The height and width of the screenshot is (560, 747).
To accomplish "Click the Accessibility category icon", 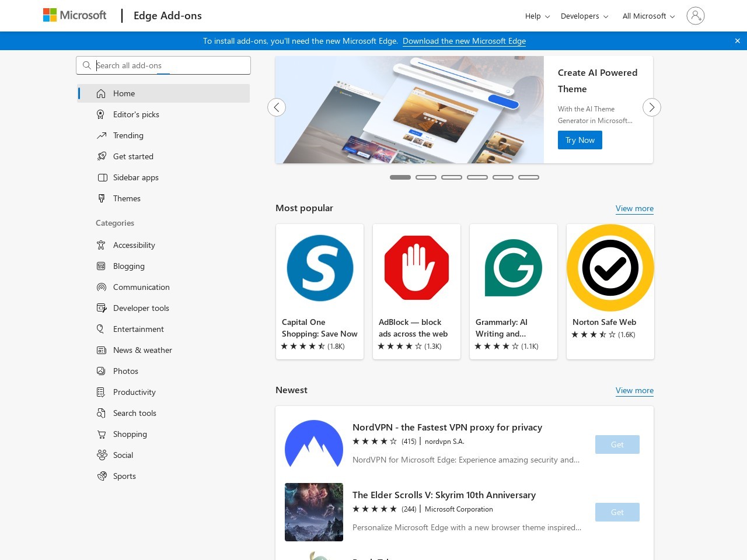I will click(x=102, y=245).
